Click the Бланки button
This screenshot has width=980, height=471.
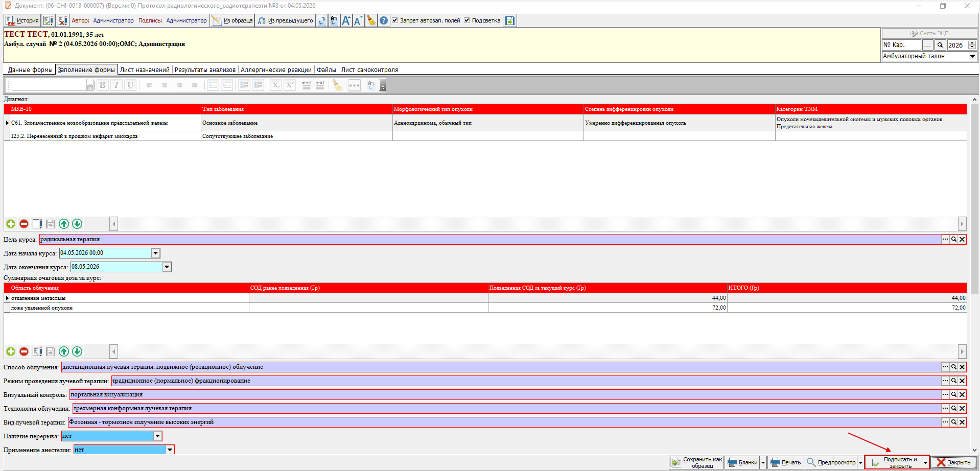pos(742,462)
